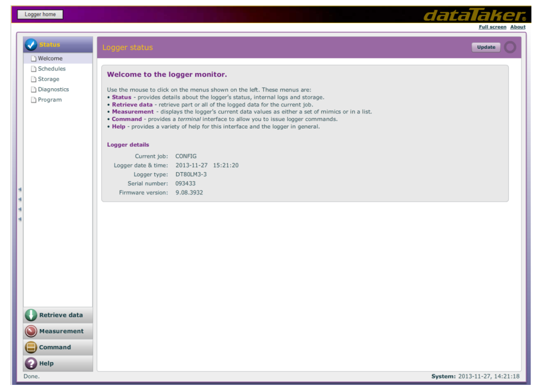The image size is (549, 392).
Task: Open the Full screen link
Action: click(492, 27)
